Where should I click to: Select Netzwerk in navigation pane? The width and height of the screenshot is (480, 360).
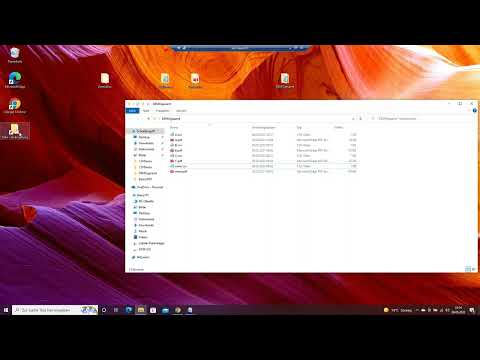click(143, 257)
